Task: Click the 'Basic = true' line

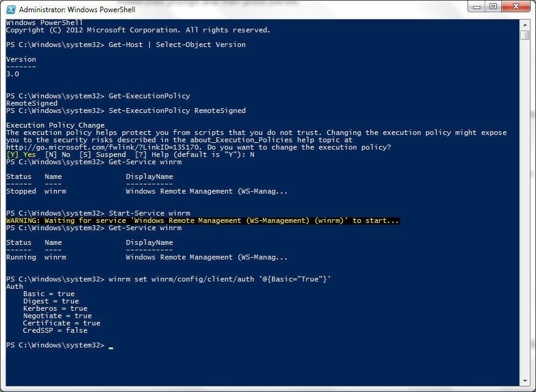Action: point(48,294)
